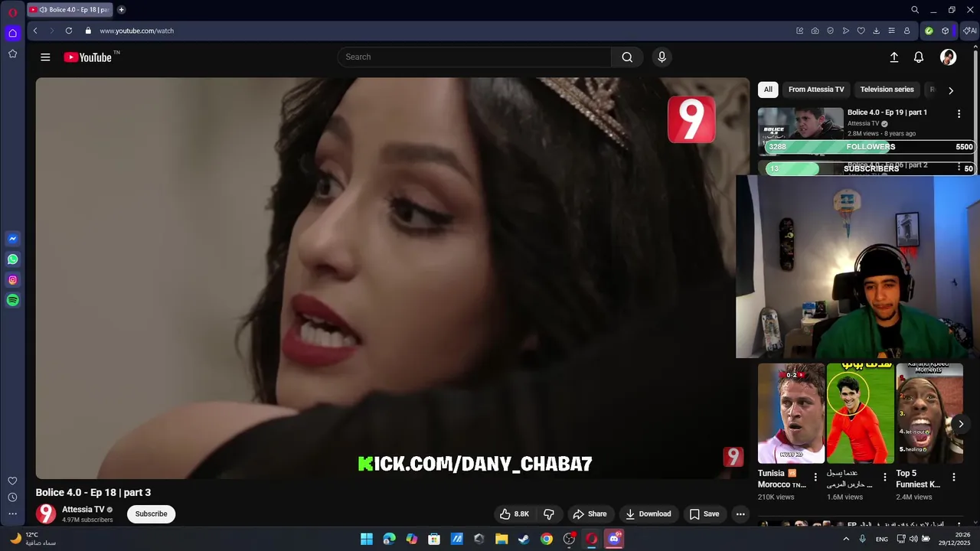The height and width of the screenshot is (551, 980).
Task: Save the video to a playlist
Action: coord(704,514)
